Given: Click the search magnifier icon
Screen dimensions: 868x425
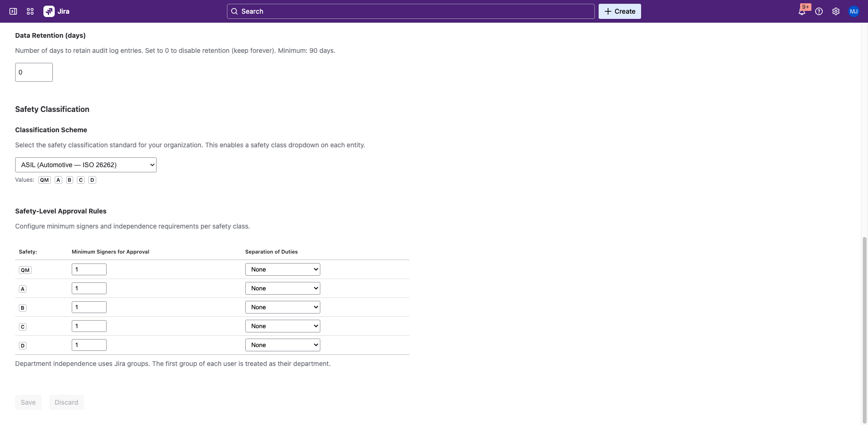Looking at the screenshot, I should pos(234,11).
